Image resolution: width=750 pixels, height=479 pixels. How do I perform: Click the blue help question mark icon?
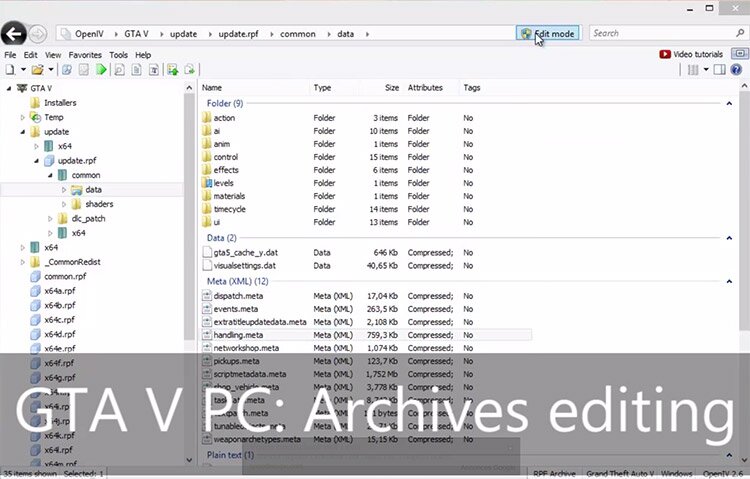point(738,70)
